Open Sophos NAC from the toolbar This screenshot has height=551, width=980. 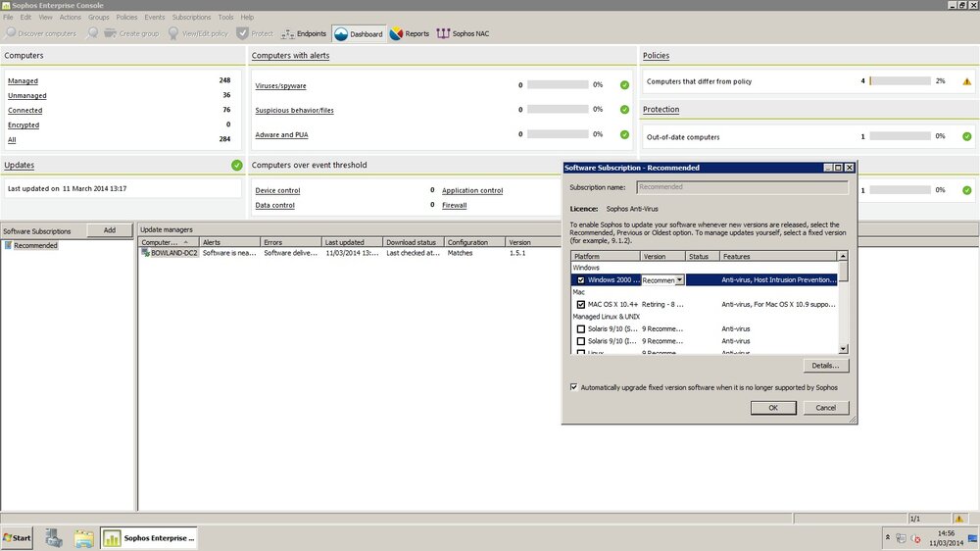coord(463,33)
